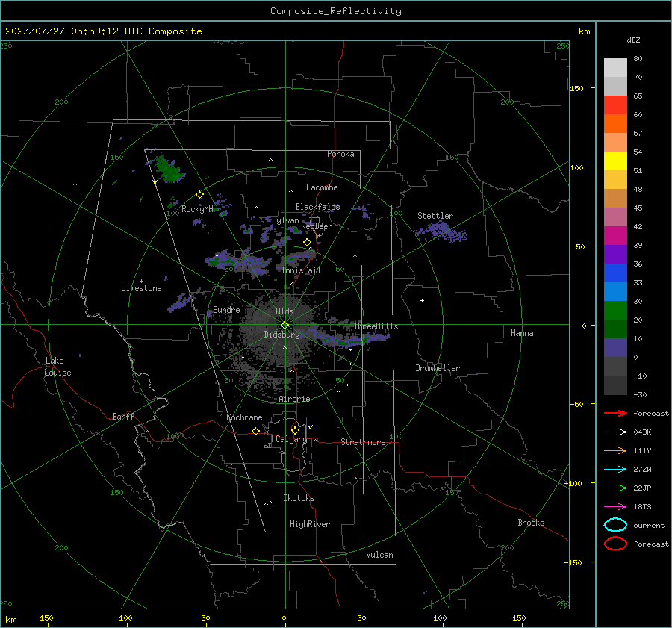This screenshot has height=628, width=672.
Task: Select the 36 dBZ purple color swatch
Action: coord(615,254)
